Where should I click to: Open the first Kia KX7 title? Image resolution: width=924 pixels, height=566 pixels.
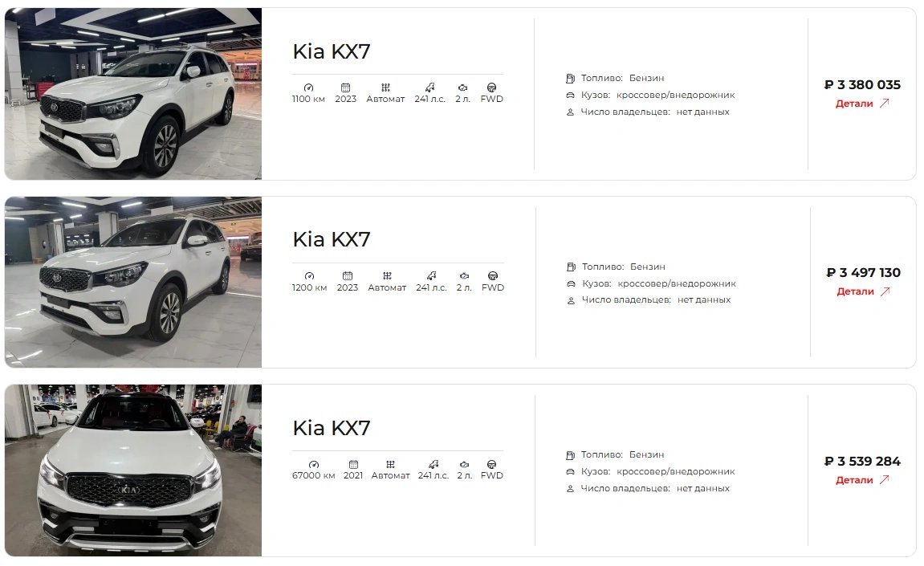click(332, 51)
